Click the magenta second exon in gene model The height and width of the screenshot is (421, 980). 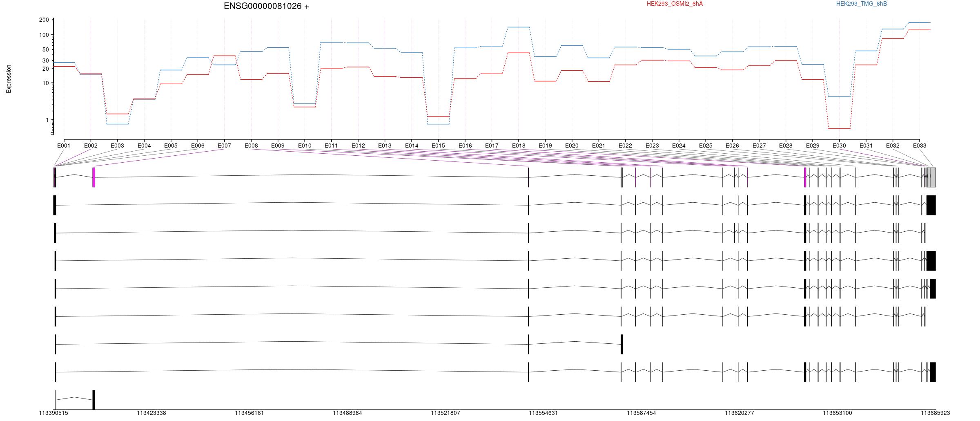[94, 177]
